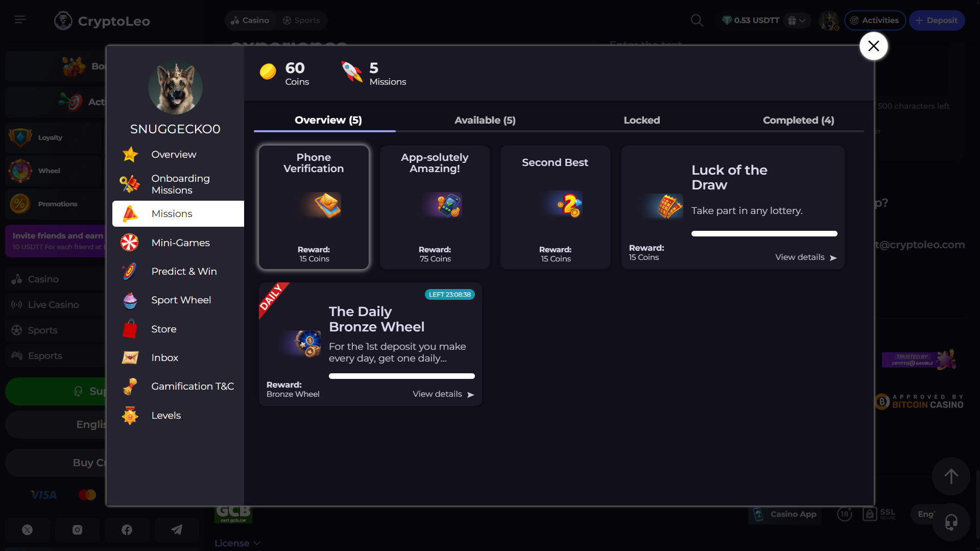This screenshot has height=551, width=980.
Task: Click the Inbox envelope icon
Action: point(130,357)
